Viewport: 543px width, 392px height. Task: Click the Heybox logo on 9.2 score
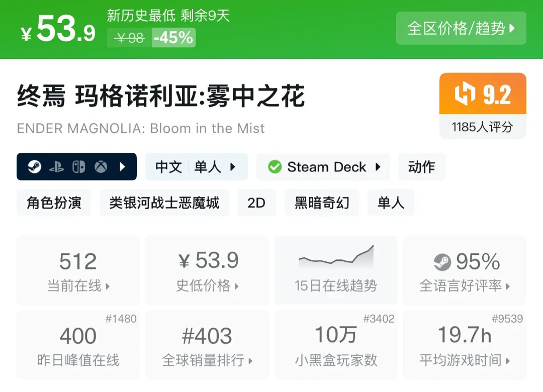(465, 95)
